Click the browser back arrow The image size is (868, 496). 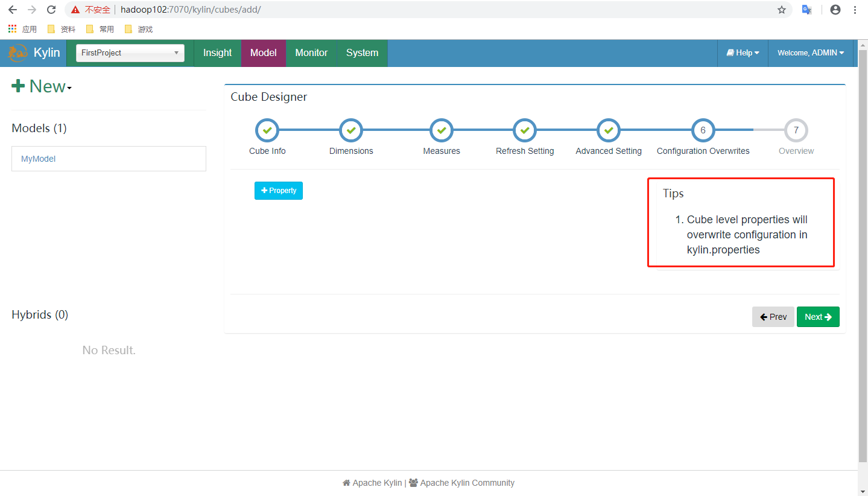[12, 10]
